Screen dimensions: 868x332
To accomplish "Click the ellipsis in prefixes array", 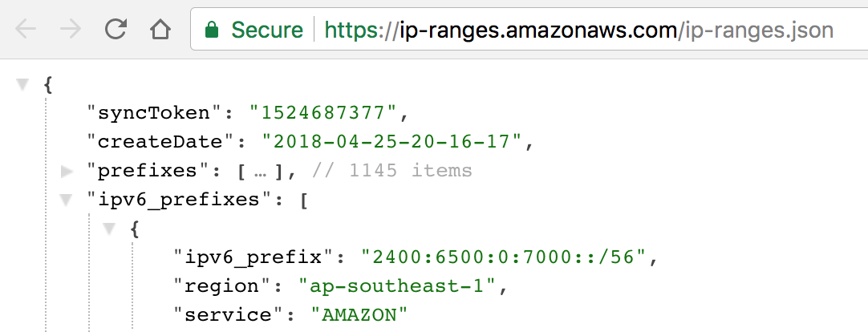I will coord(260,172).
